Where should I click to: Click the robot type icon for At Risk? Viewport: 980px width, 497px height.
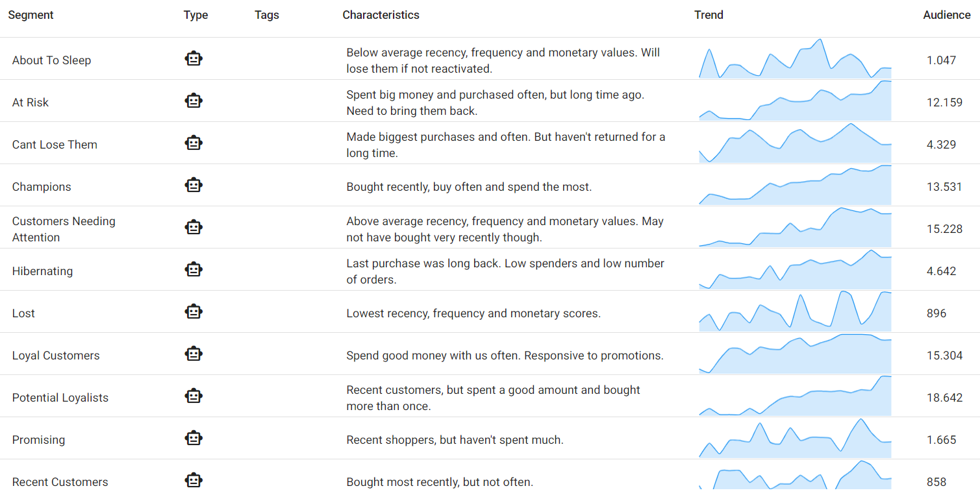coord(194,101)
